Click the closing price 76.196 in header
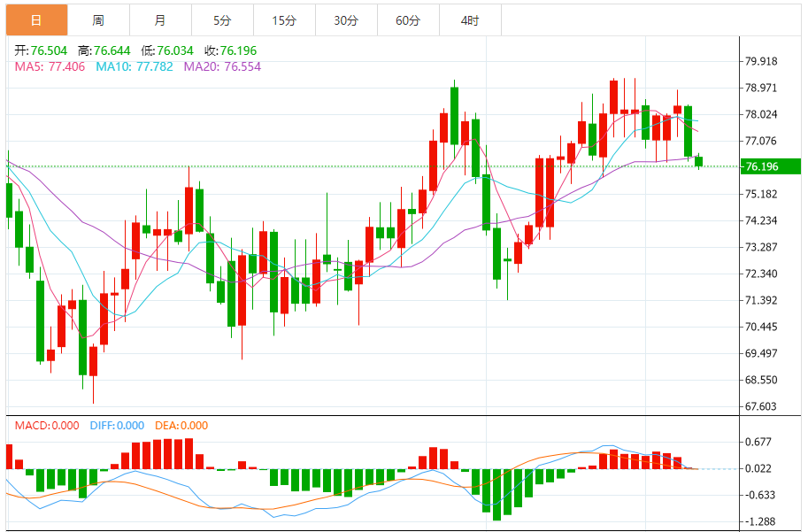The width and height of the screenshot is (808, 532). pos(238,50)
